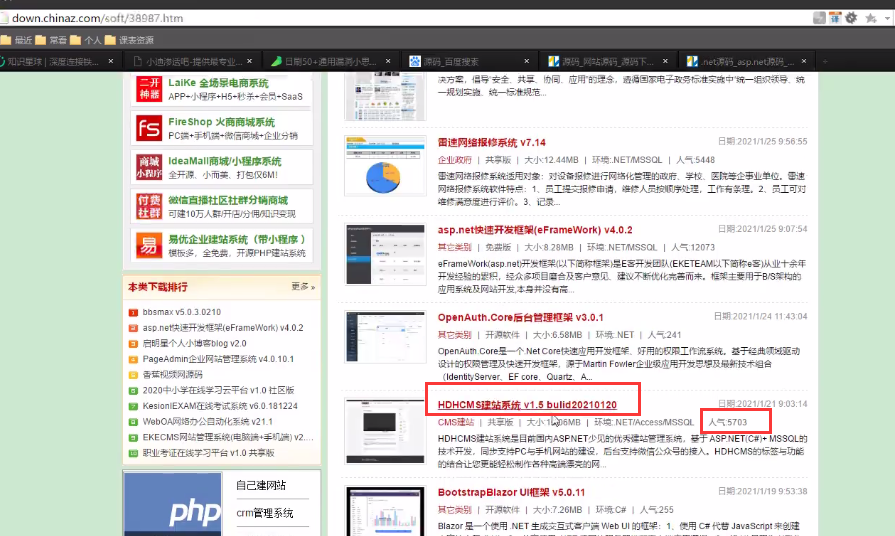Open the 最近 bookmark folder

17,40
